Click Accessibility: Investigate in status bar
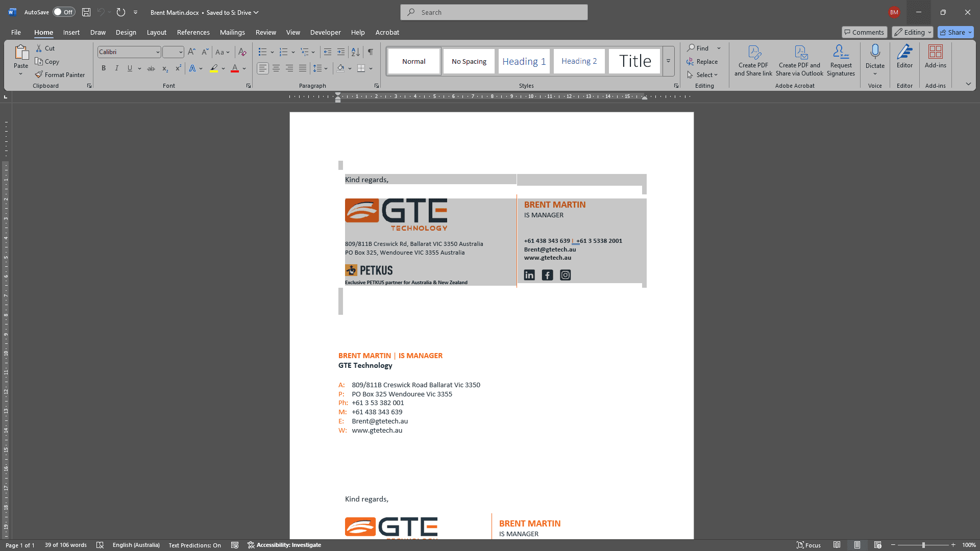Image resolution: width=980 pixels, height=551 pixels. (284, 545)
